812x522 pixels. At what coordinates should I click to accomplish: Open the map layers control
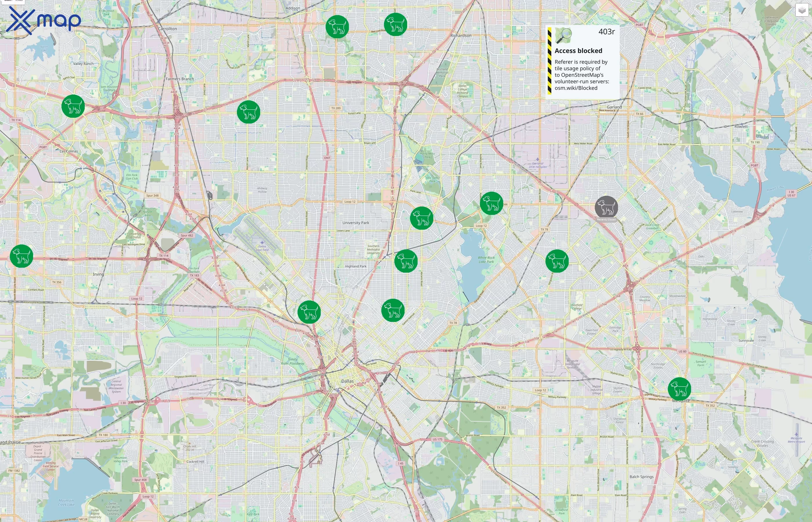[x=802, y=10]
